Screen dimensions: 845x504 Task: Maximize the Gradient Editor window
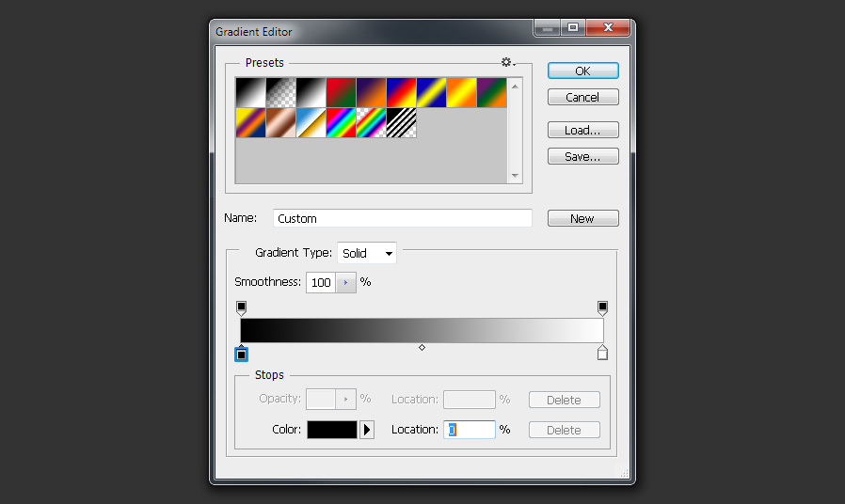[573, 27]
